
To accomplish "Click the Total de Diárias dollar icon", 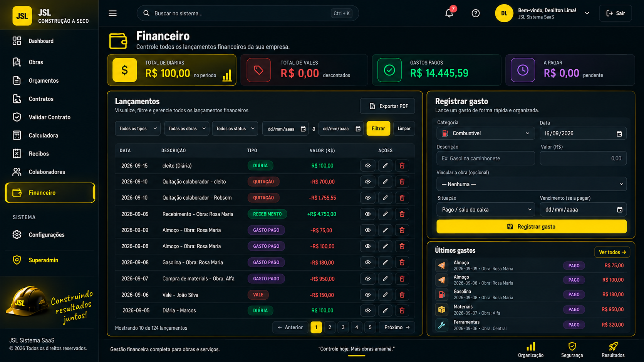I will (124, 70).
